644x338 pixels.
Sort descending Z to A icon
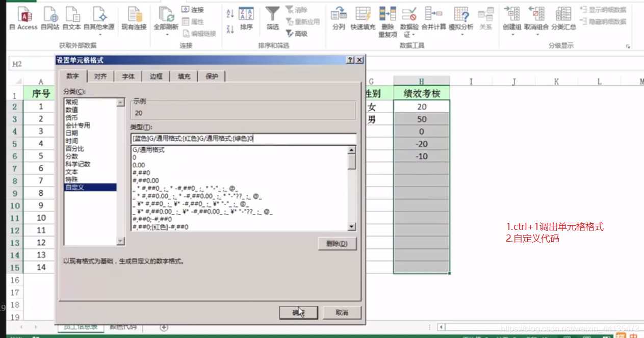[x=230, y=29]
